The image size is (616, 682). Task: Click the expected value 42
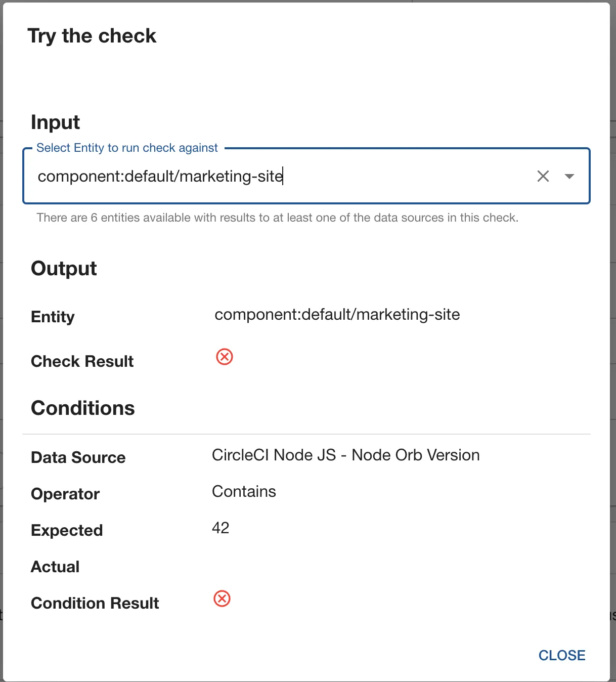221,528
